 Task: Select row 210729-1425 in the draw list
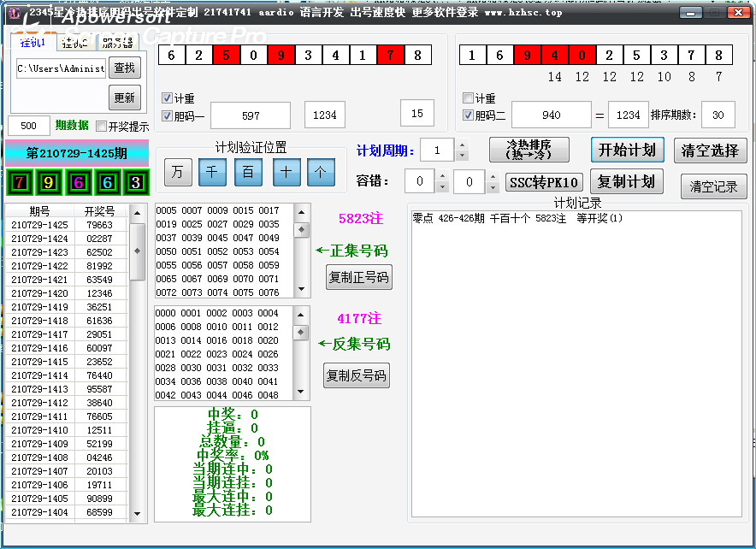67,225
